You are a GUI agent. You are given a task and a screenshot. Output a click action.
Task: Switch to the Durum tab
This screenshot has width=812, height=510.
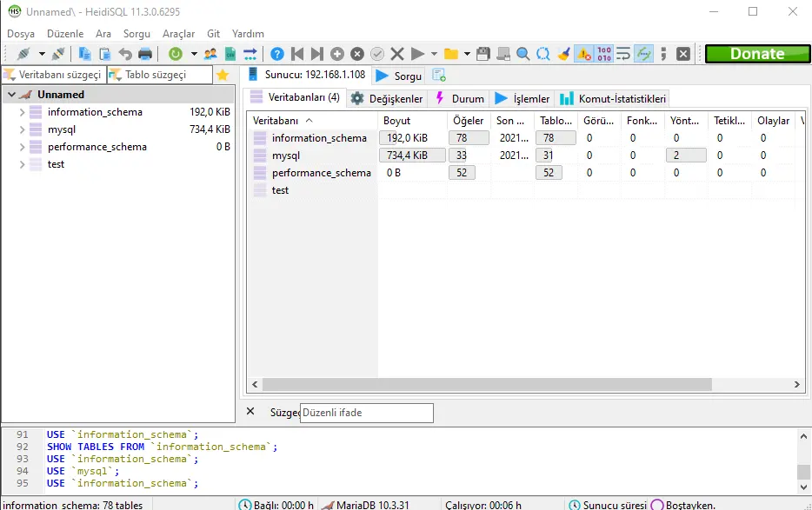[460, 98]
